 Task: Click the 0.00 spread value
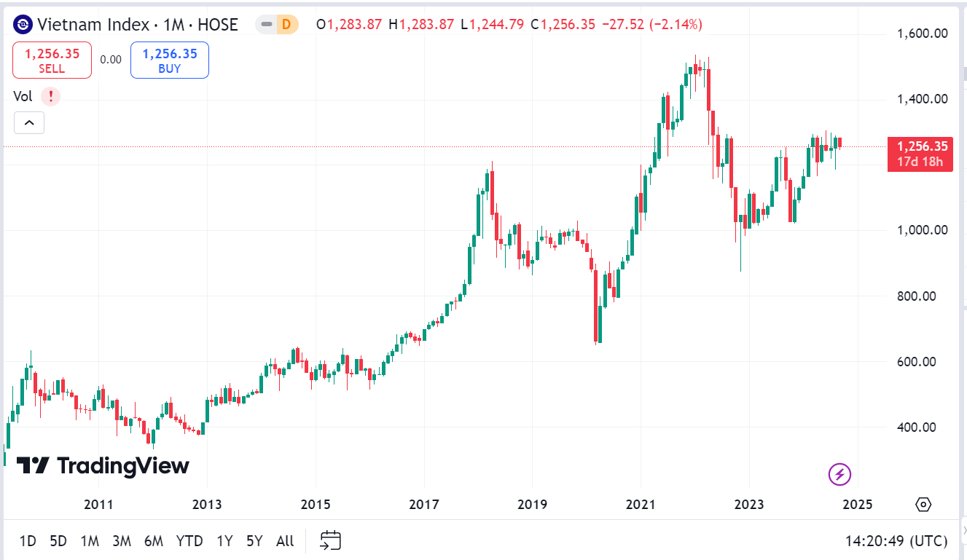point(111,60)
